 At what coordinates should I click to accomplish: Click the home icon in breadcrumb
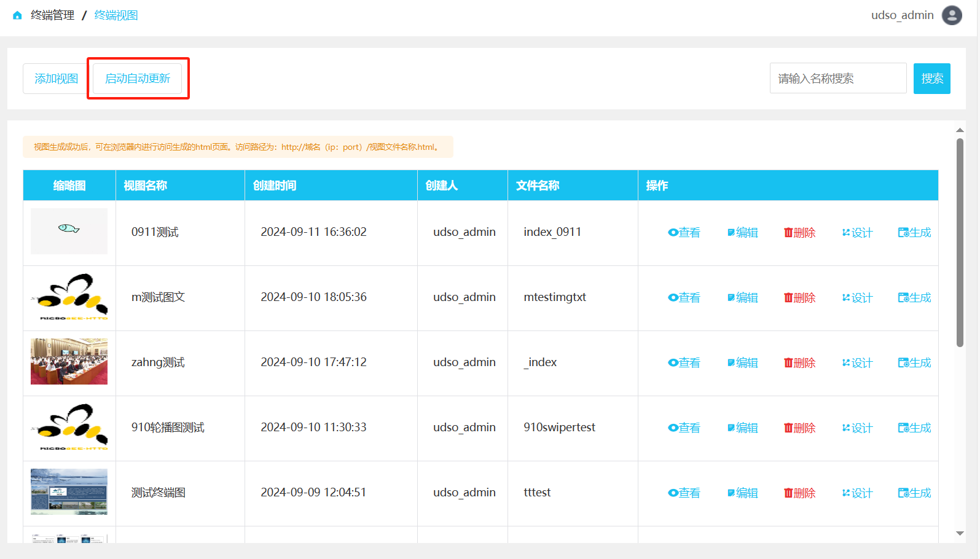coord(17,15)
